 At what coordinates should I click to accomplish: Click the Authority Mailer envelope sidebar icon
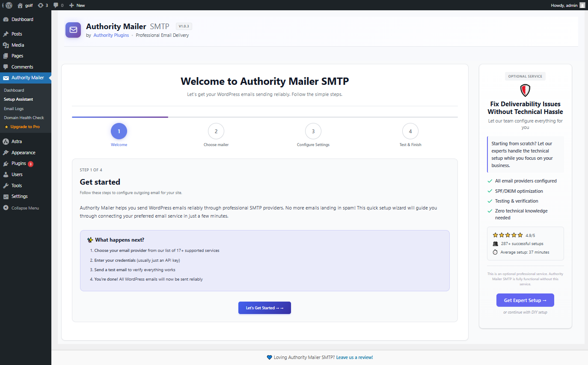6,78
